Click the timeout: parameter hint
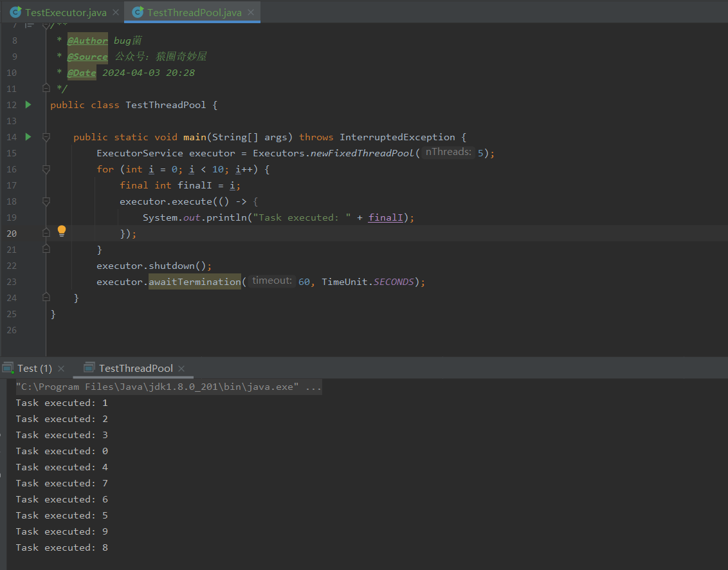Screen dimensions: 728x570 click(x=271, y=281)
